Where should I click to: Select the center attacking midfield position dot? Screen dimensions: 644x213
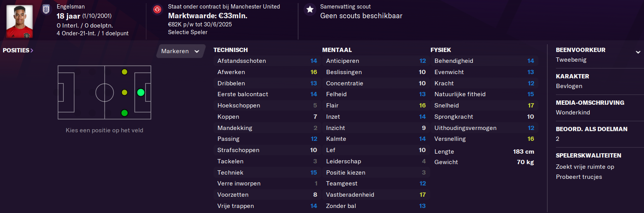[x=125, y=92]
